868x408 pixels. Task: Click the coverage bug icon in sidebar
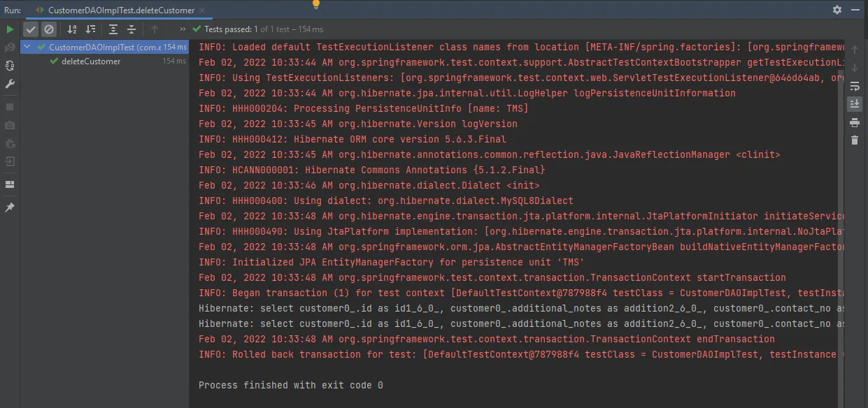click(x=10, y=143)
